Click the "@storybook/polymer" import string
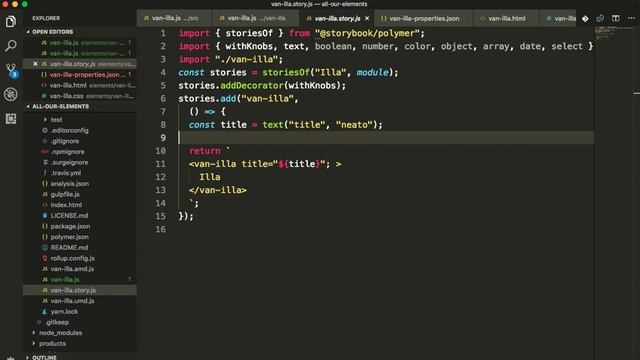The image size is (640, 360). 367,33
